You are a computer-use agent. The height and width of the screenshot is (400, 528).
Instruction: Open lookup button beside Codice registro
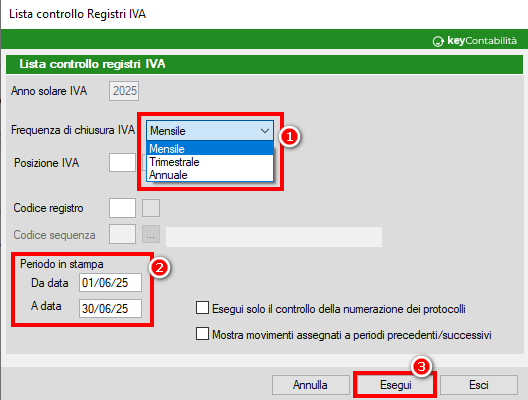(x=151, y=208)
